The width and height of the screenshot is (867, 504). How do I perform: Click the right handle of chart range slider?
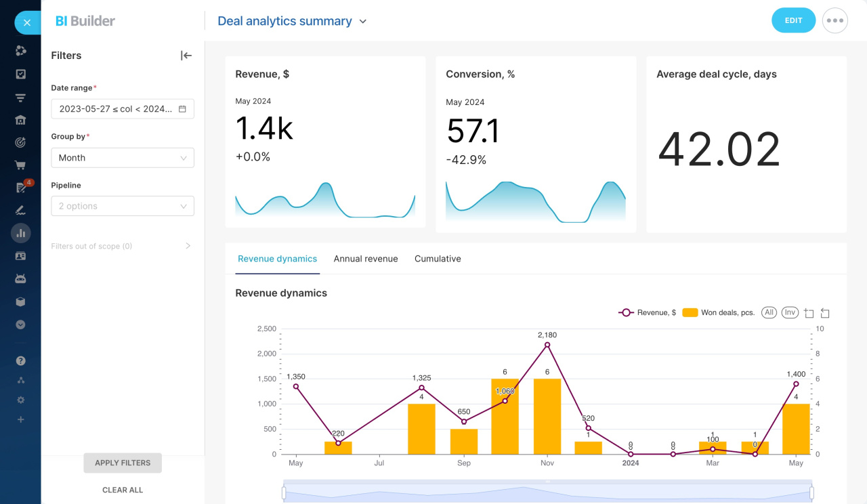[x=811, y=492]
